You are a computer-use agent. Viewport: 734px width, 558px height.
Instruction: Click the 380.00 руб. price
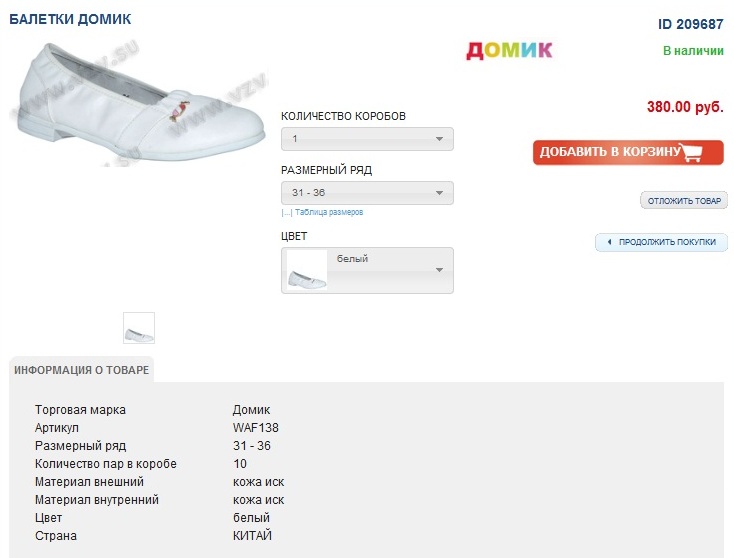pyautogui.click(x=685, y=107)
